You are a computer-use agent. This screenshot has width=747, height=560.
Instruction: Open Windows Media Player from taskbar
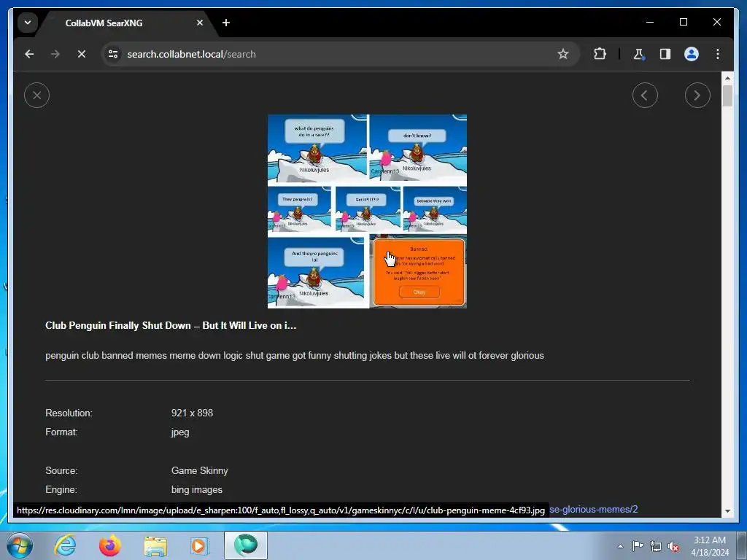(x=198, y=545)
